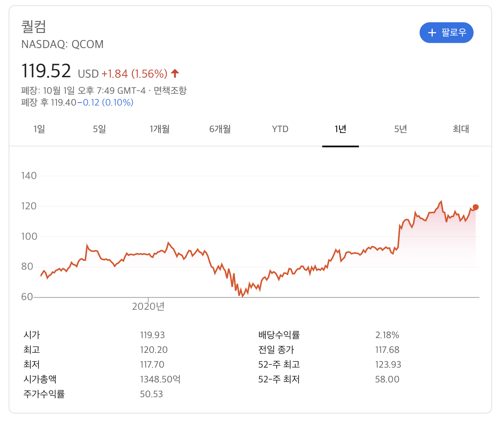
Task: View the 최대 maximum range
Action: tap(461, 129)
